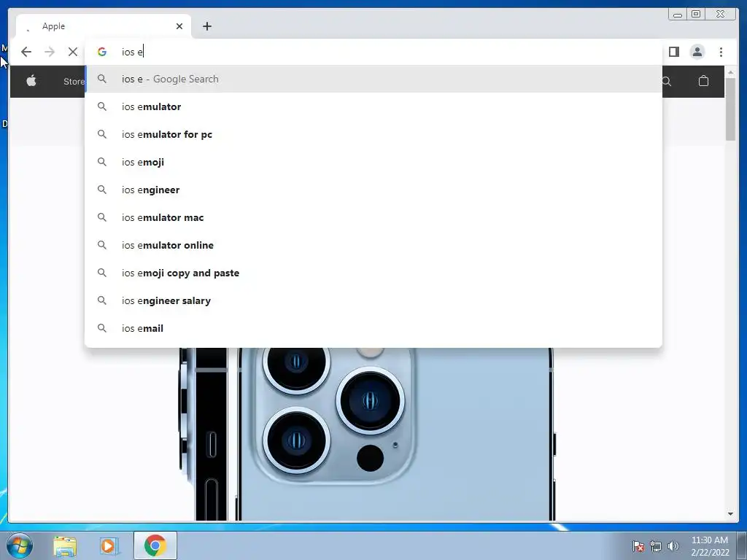Click the page vertical scrollbar thumb

pyautogui.click(x=730, y=109)
